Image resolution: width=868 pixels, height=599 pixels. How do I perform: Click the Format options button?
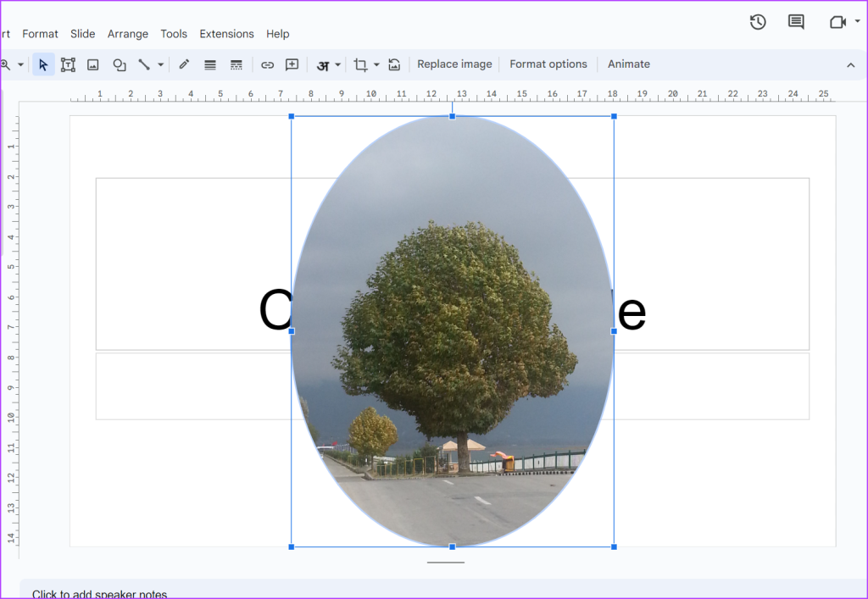pos(548,64)
